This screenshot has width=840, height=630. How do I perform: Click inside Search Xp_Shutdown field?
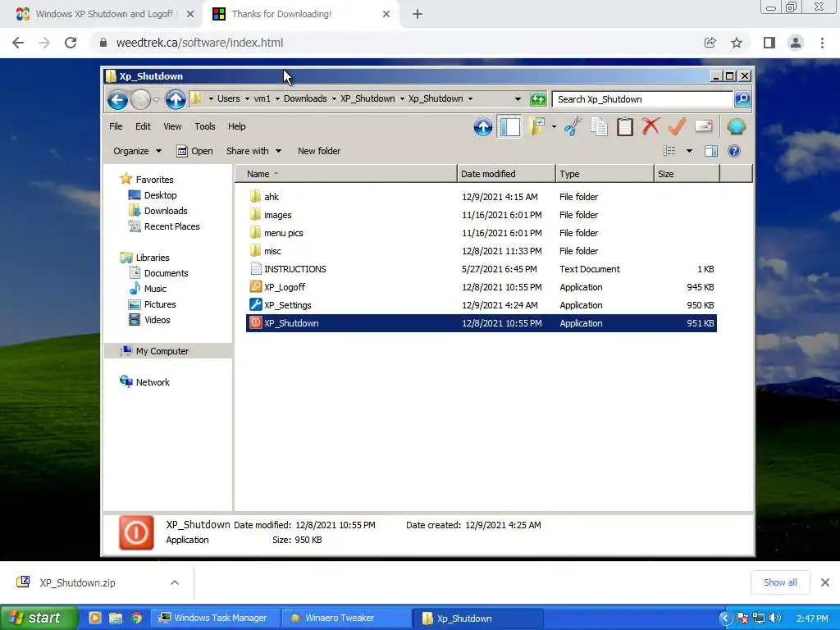pos(642,99)
